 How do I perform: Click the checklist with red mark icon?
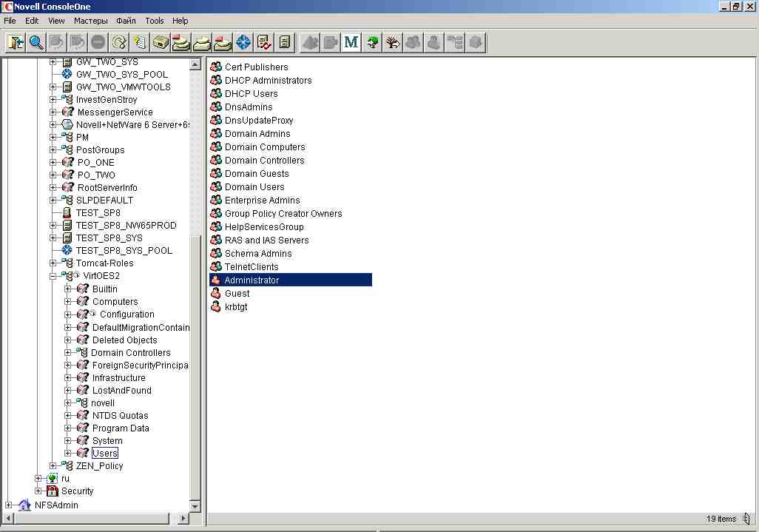264,43
